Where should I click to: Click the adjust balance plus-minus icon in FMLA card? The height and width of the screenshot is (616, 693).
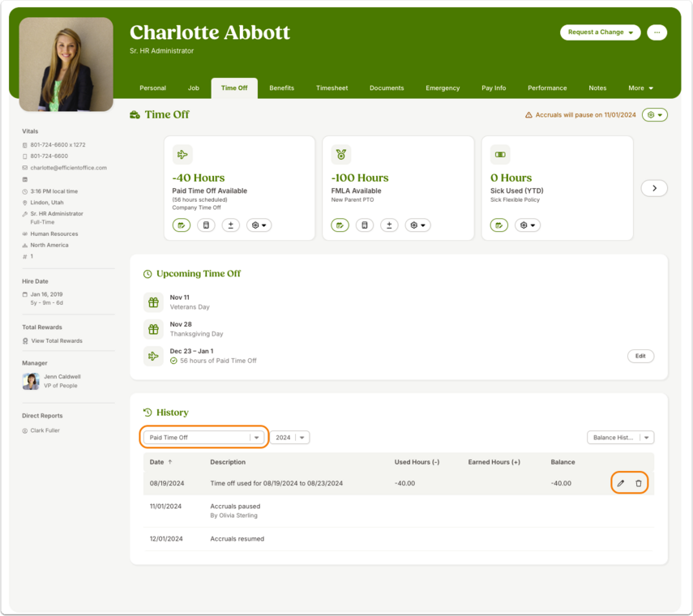[x=389, y=225]
